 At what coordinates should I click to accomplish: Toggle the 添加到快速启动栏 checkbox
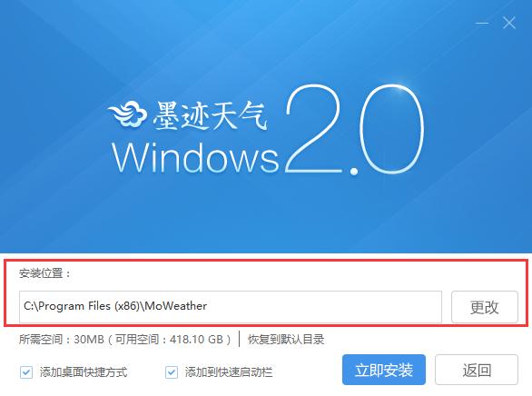(x=172, y=372)
